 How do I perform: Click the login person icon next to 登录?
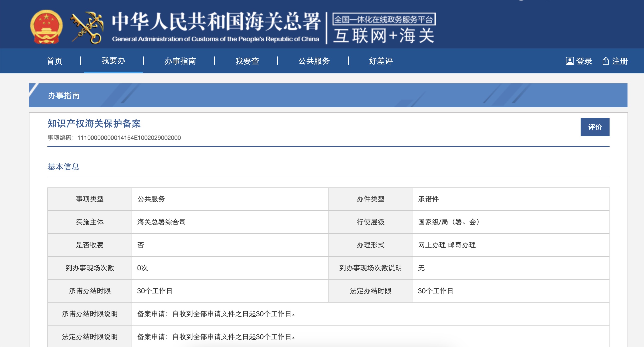(570, 61)
